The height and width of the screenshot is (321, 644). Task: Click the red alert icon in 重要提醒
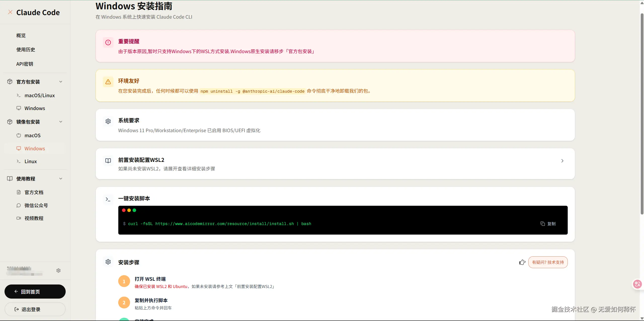click(x=108, y=43)
